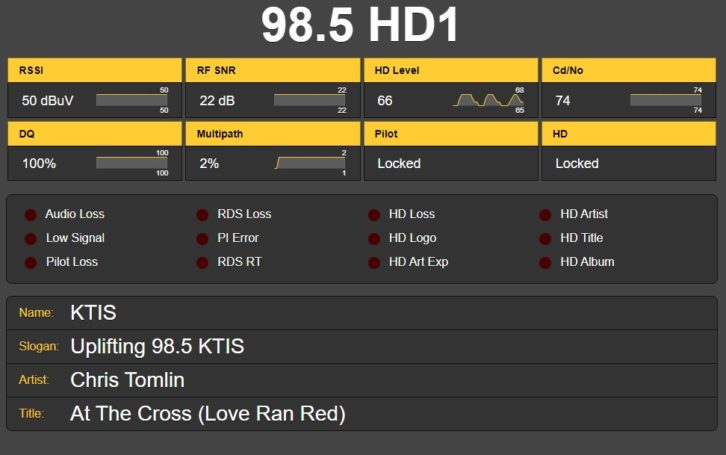Viewport: 726px width, 455px height.
Task: Click the Pilot Loss label
Action: [x=72, y=262]
